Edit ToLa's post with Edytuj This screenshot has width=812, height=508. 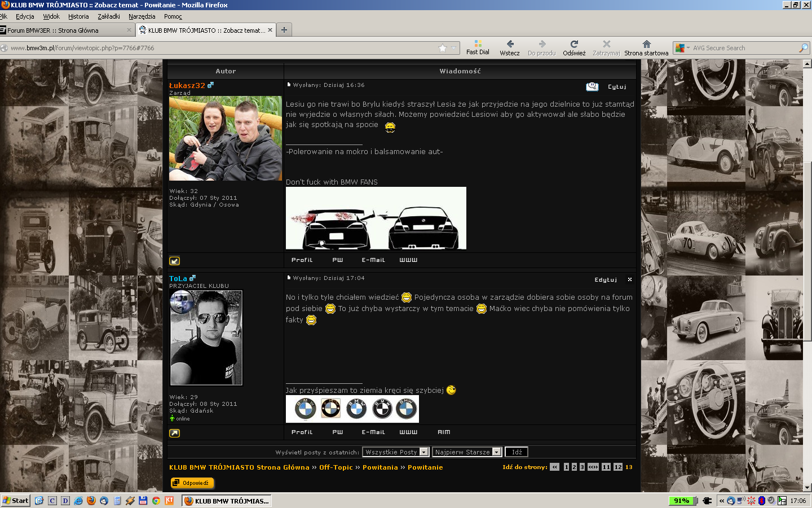(606, 280)
